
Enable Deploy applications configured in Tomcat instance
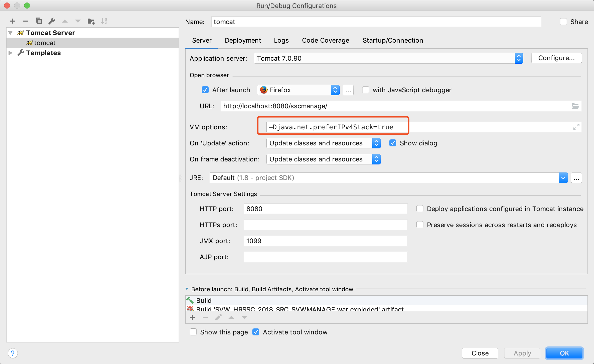click(x=420, y=209)
